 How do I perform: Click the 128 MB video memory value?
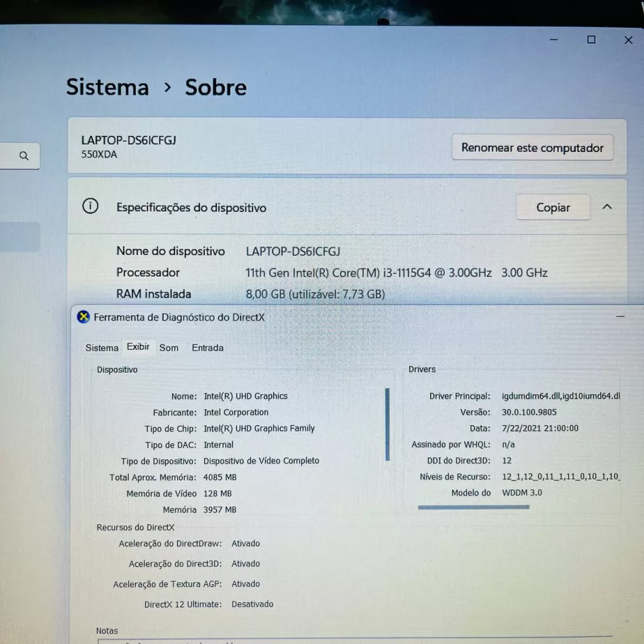click(218, 493)
